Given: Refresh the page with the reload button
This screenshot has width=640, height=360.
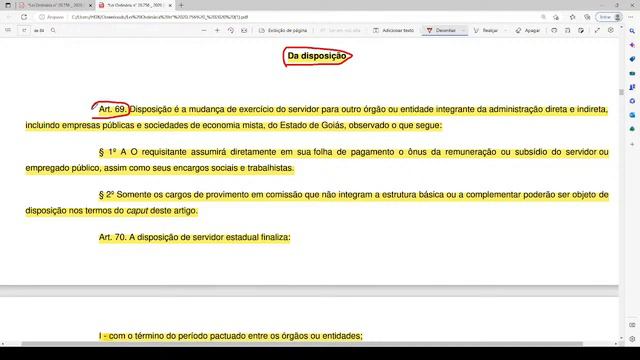Looking at the screenshot, I should click(x=24, y=17).
